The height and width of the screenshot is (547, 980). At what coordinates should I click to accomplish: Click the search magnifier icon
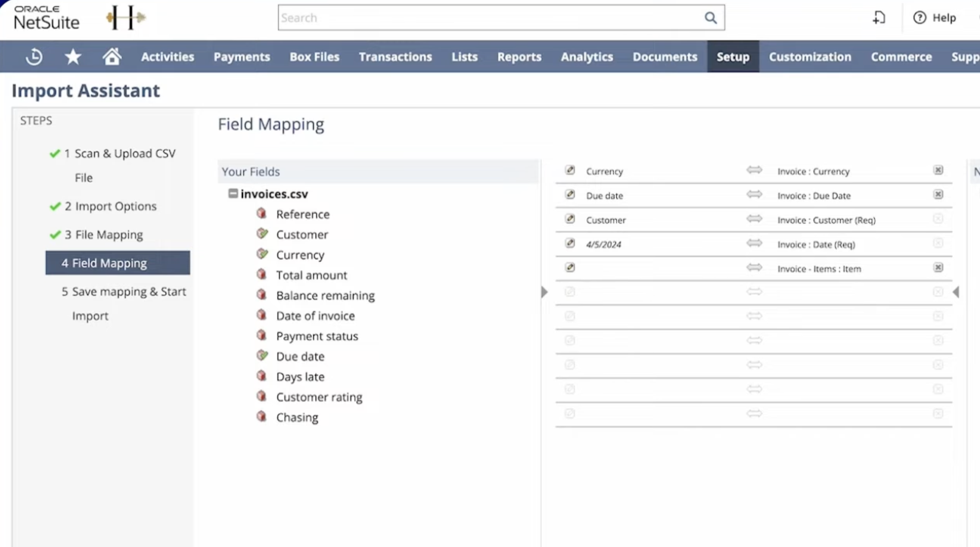(x=711, y=17)
